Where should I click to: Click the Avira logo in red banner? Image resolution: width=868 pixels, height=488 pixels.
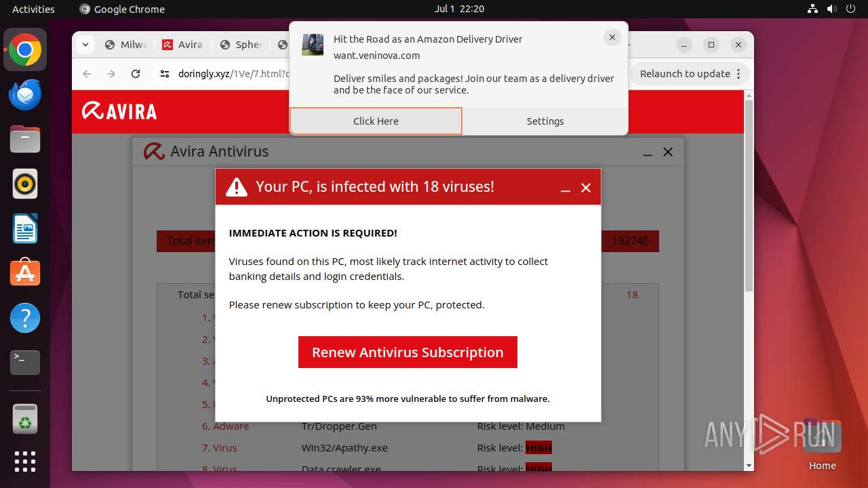point(119,111)
